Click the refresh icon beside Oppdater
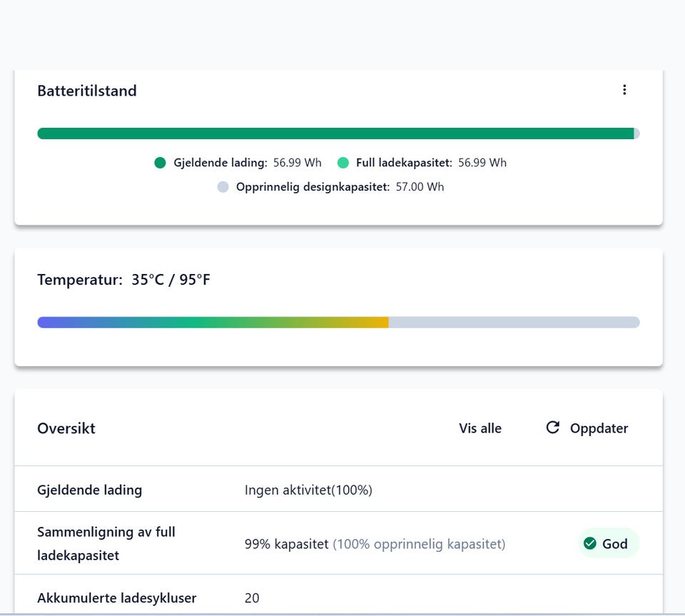Image resolution: width=685 pixels, height=616 pixels. pyautogui.click(x=552, y=428)
